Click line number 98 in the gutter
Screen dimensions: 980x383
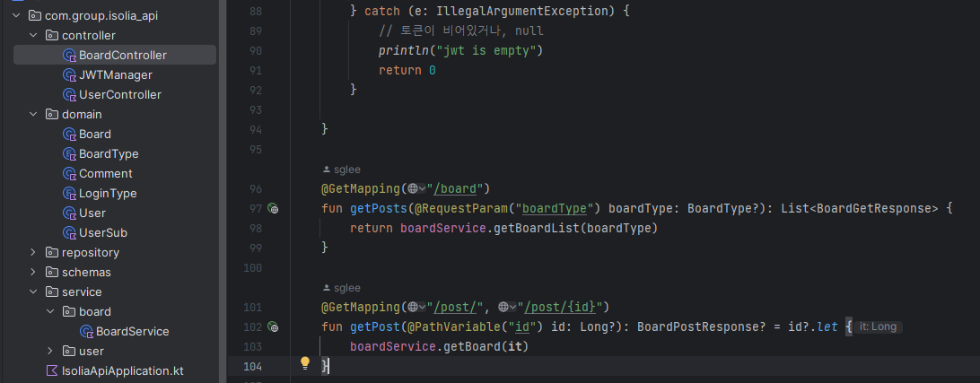(255, 228)
